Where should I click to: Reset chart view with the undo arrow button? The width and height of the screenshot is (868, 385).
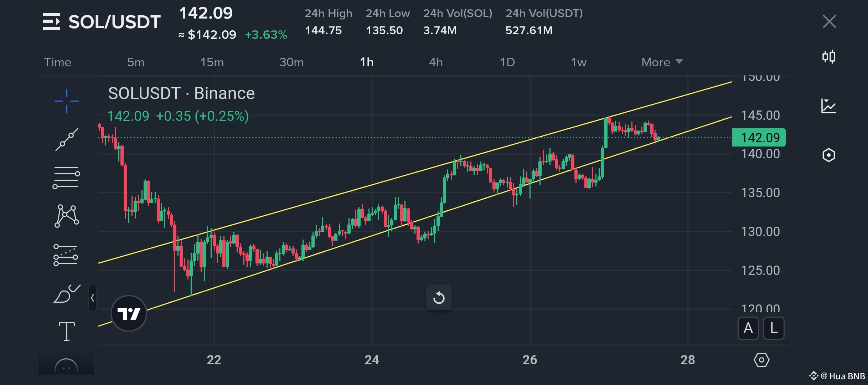(x=439, y=297)
